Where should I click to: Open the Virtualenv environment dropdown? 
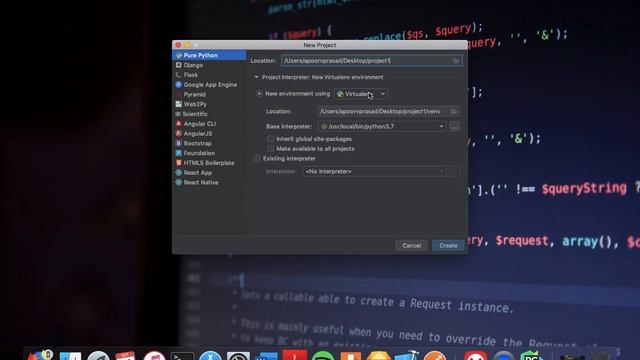[361, 94]
